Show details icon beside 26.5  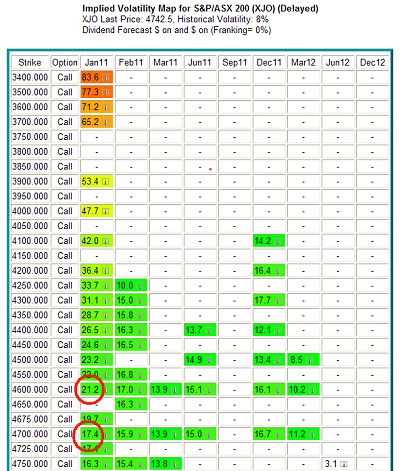[x=106, y=330]
